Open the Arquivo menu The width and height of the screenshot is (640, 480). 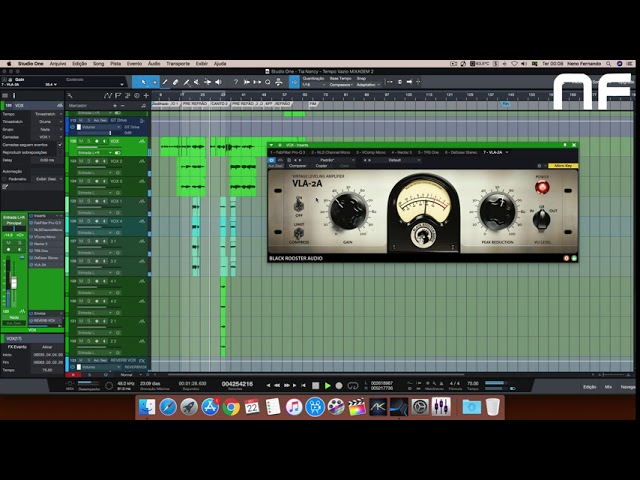coord(58,64)
